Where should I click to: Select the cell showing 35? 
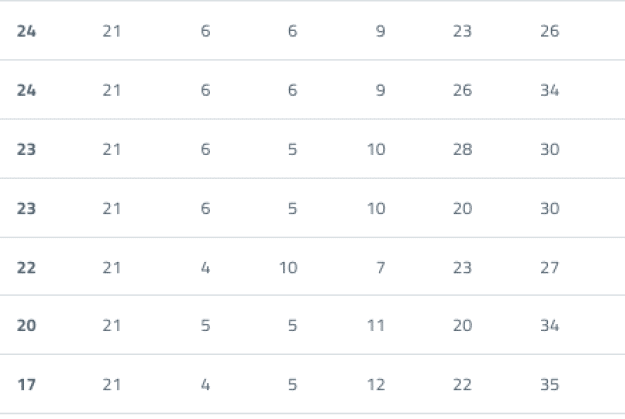click(x=549, y=385)
